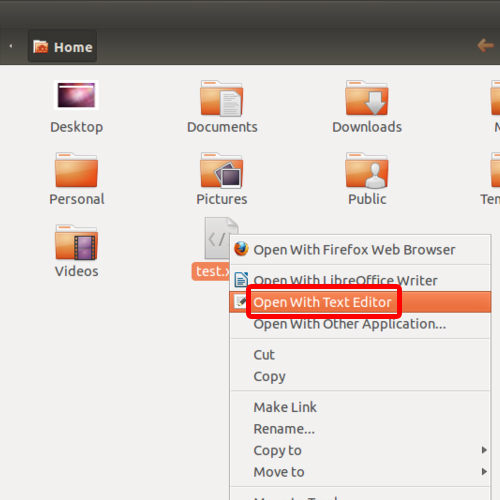The height and width of the screenshot is (500, 500).
Task: Click the Documents folder label
Action: point(222,127)
